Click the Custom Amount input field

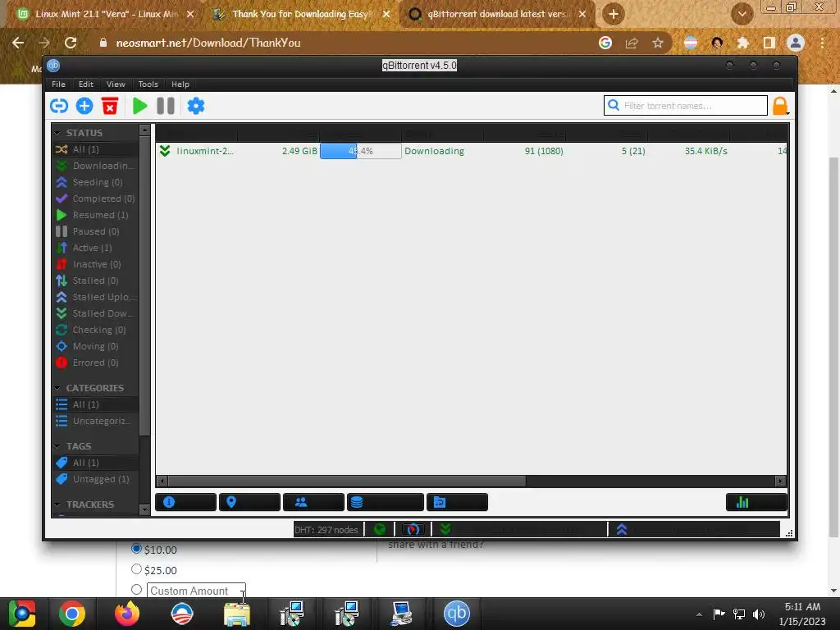point(196,591)
